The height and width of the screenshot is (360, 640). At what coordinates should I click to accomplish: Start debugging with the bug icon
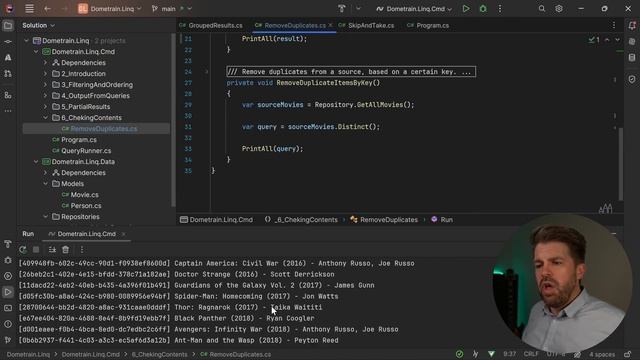pos(483,9)
